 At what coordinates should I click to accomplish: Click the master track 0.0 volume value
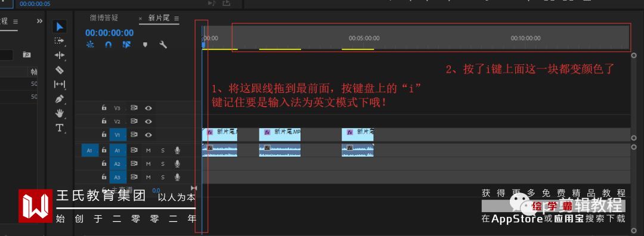(156, 191)
